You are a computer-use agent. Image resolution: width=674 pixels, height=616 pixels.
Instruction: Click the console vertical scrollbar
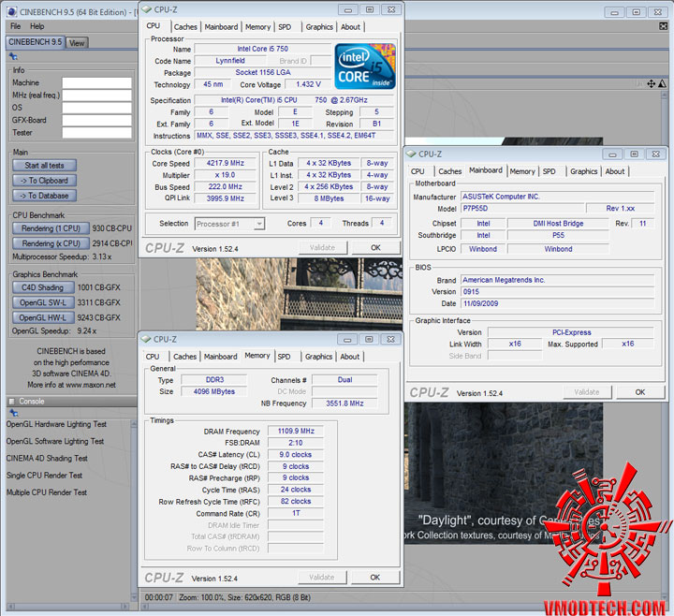coord(134,511)
